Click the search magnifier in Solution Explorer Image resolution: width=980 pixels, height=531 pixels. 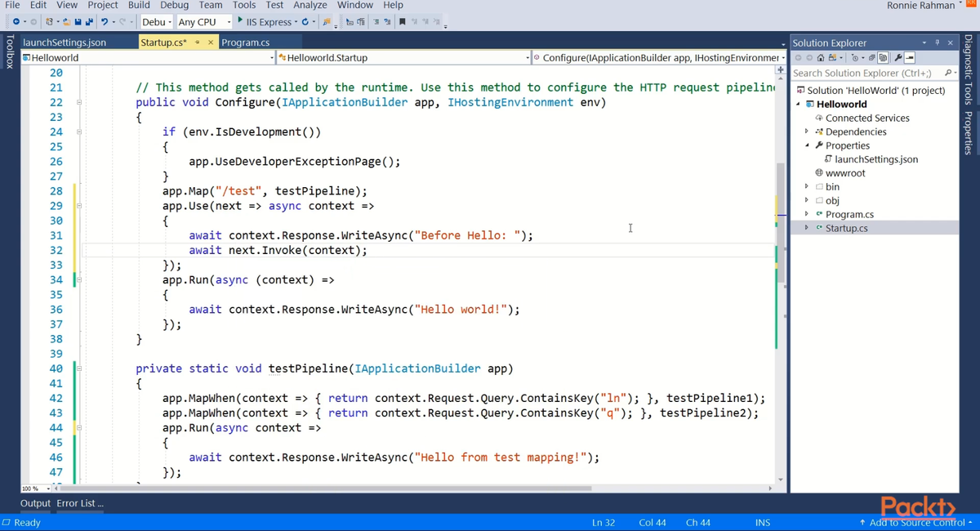click(x=947, y=73)
